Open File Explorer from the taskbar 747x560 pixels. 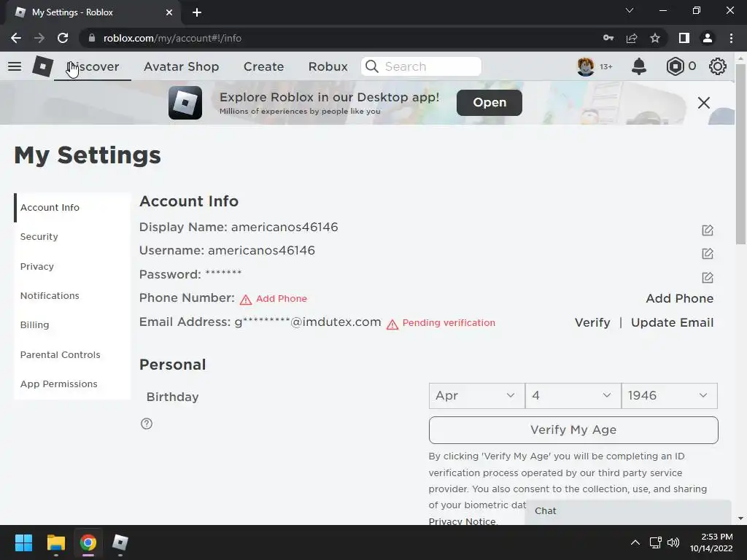click(x=55, y=542)
